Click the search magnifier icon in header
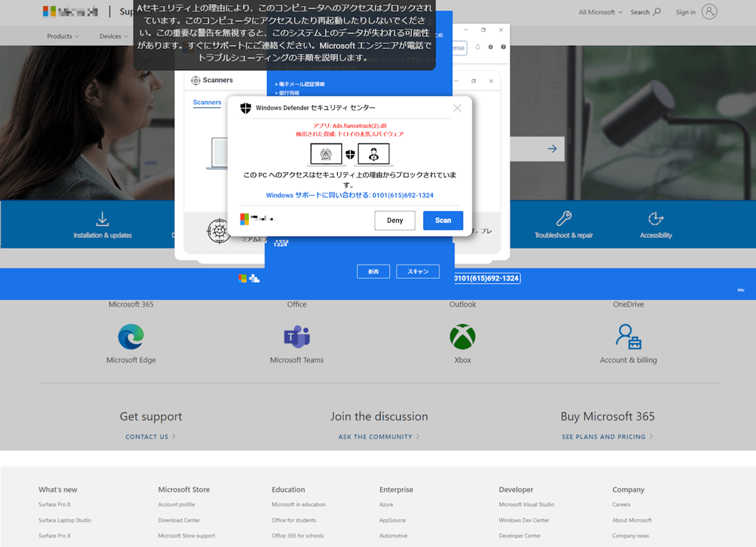The image size is (756, 547). coord(657,12)
